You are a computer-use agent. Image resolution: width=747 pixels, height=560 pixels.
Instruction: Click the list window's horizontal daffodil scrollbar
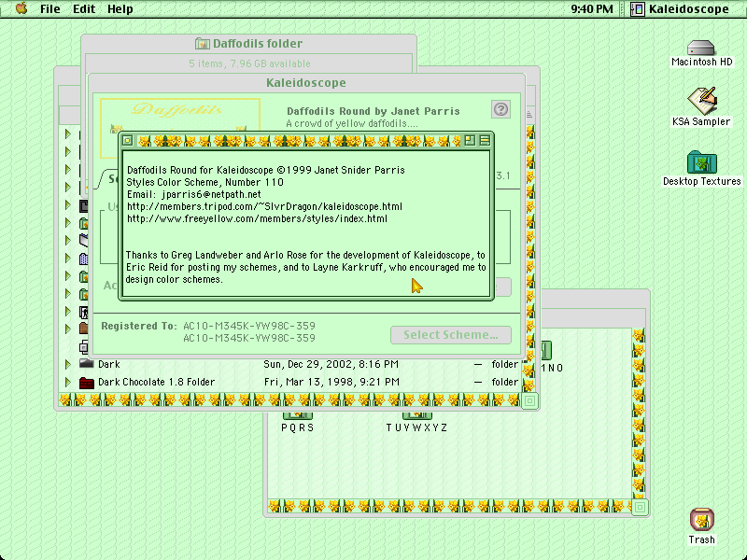(x=289, y=400)
